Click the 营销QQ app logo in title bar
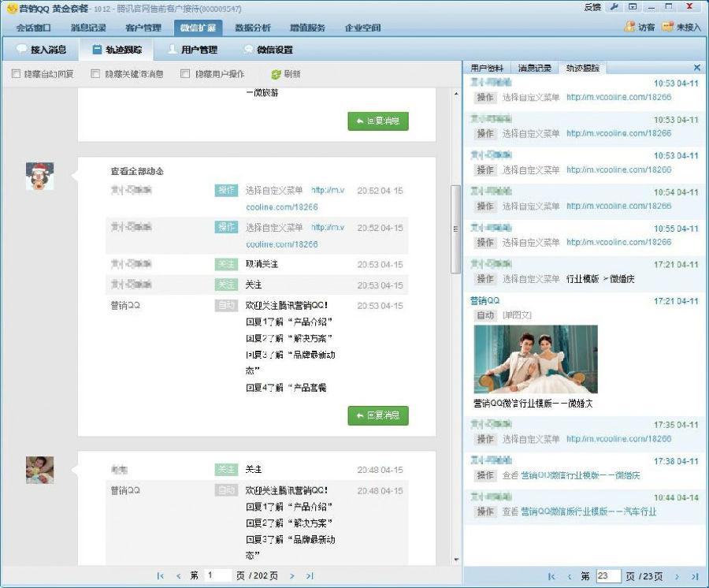Image resolution: width=709 pixels, height=588 pixels. (x=12, y=8)
